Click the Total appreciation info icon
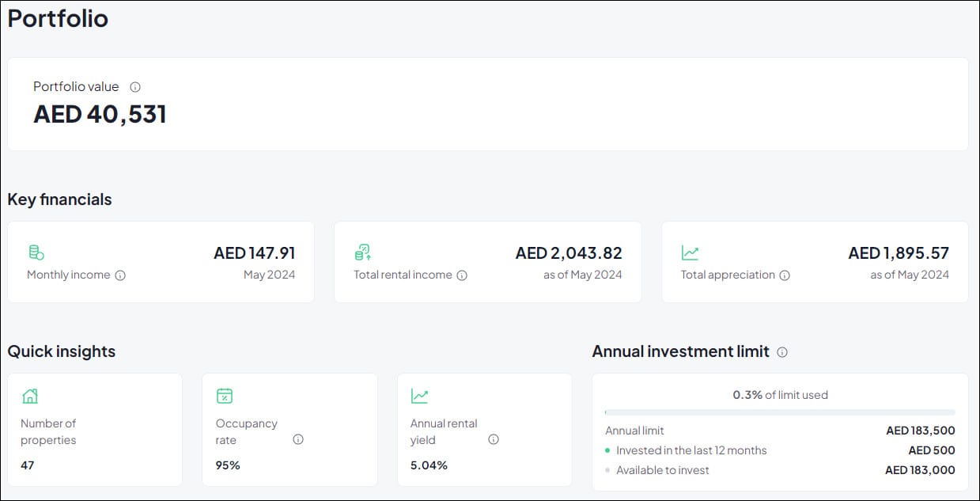The height and width of the screenshot is (501, 980). tap(785, 275)
